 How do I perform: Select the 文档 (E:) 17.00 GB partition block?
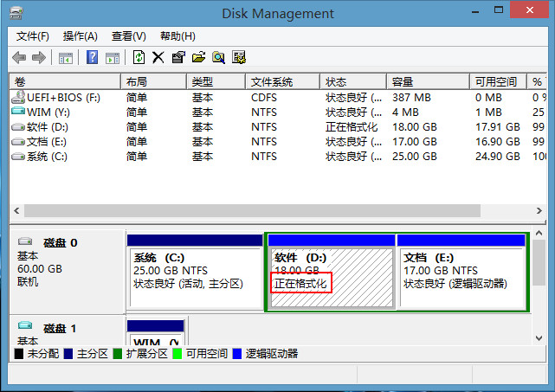[461, 272]
